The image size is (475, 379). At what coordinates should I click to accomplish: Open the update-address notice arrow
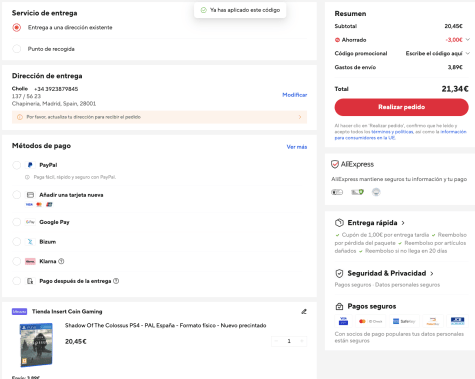(300, 117)
